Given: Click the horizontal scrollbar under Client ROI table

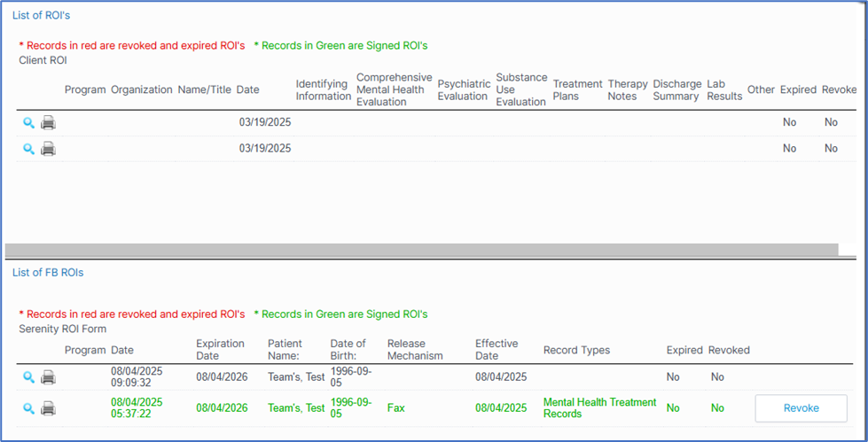Looking at the screenshot, I should coord(421,250).
